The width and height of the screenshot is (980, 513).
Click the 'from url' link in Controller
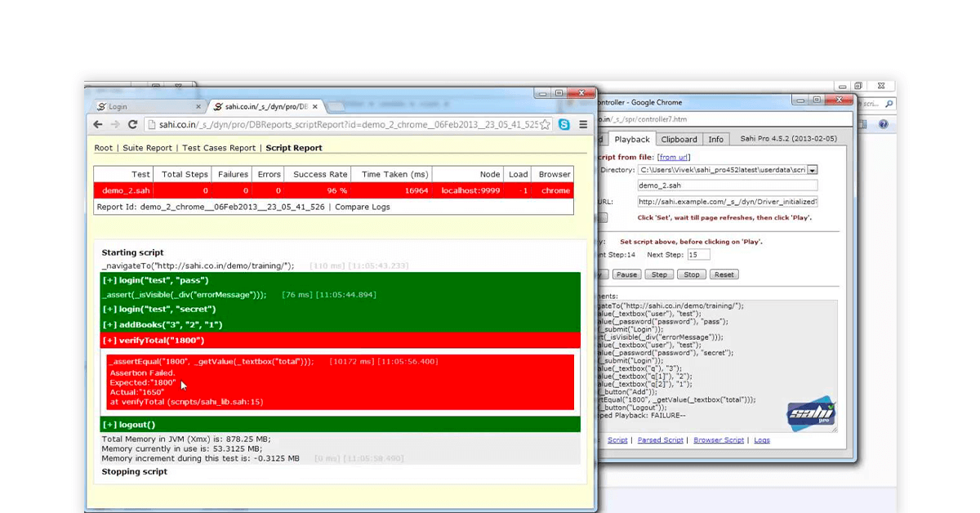tap(674, 157)
